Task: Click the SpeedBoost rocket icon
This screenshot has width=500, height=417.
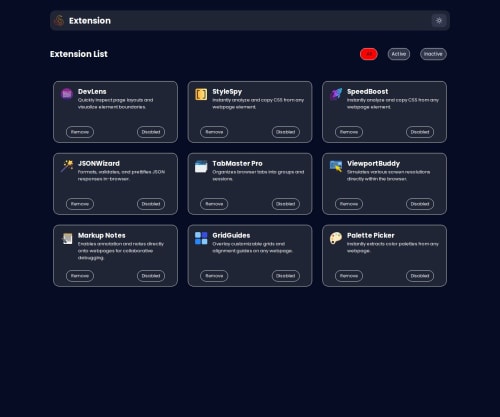Action: click(336, 94)
